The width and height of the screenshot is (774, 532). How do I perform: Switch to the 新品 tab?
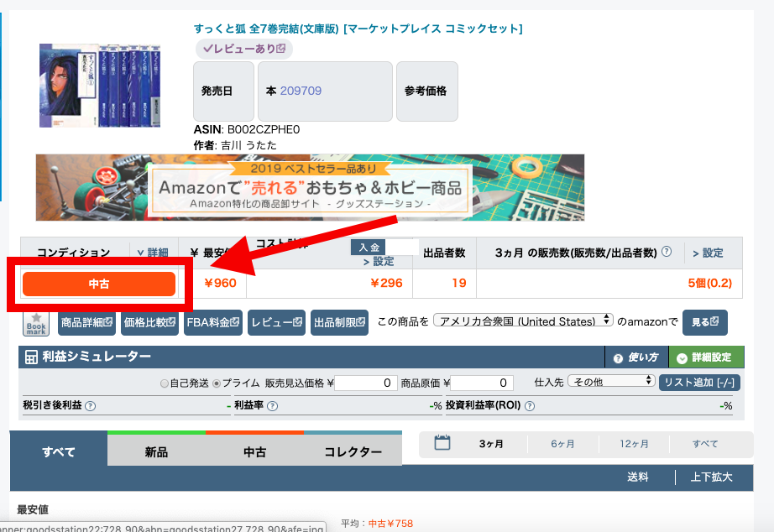(x=156, y=451)
